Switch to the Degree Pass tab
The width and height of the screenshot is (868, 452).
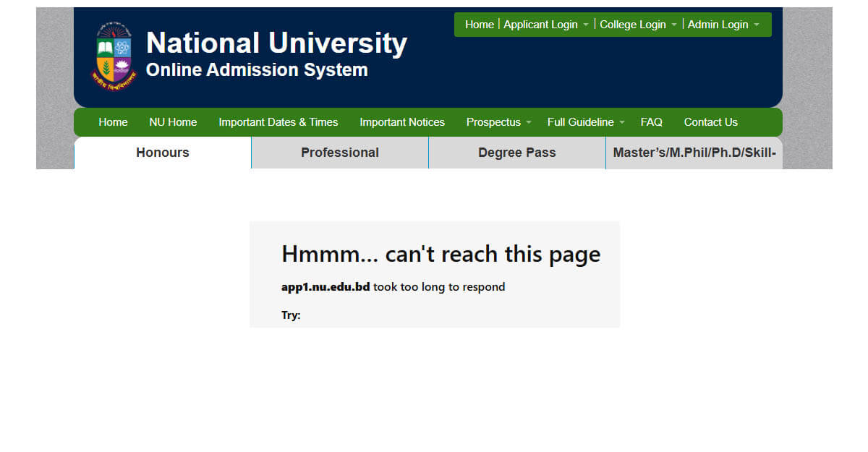pos(517,153)
